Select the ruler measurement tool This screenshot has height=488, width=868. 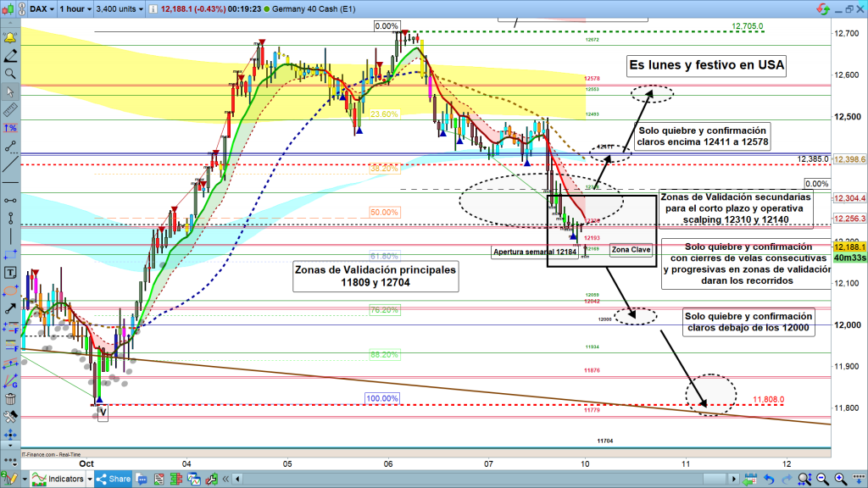point(9,109)
